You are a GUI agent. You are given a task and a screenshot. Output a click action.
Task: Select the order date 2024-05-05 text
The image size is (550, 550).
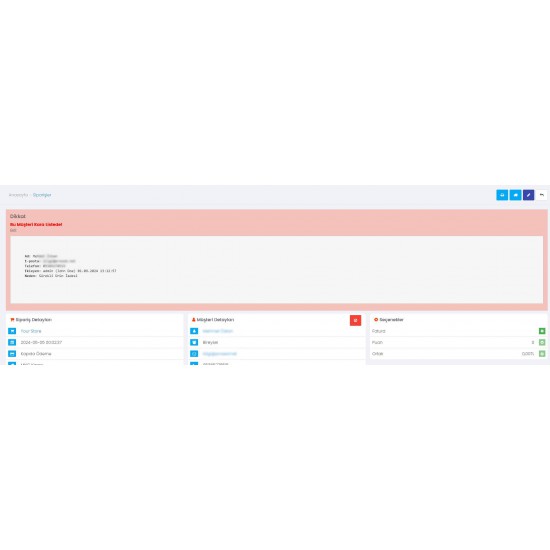pos(41,342)
